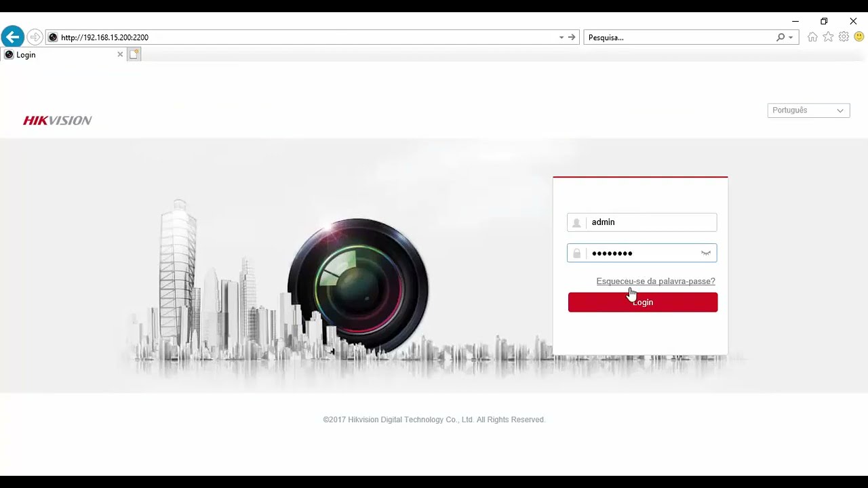
Task: Close the Login tab
Action: (120, 55)
